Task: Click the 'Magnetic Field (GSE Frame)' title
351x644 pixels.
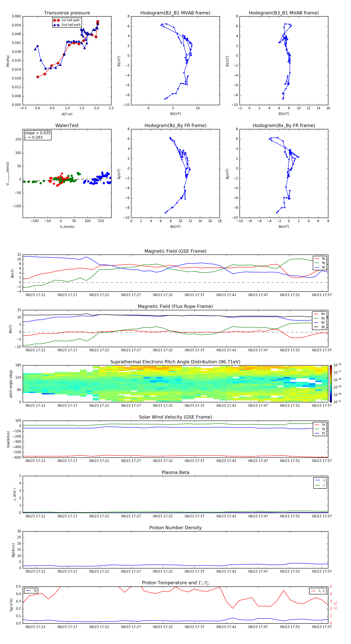Action: 175,251
